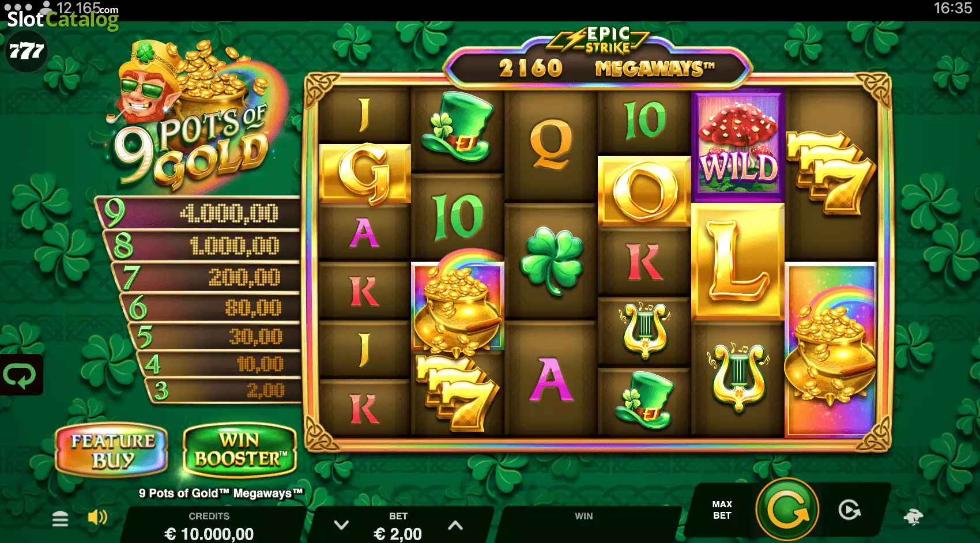Open the Feature Buy option
This screenshot has width=980, height=543.
pyautogui.click(x=112, y=450)
